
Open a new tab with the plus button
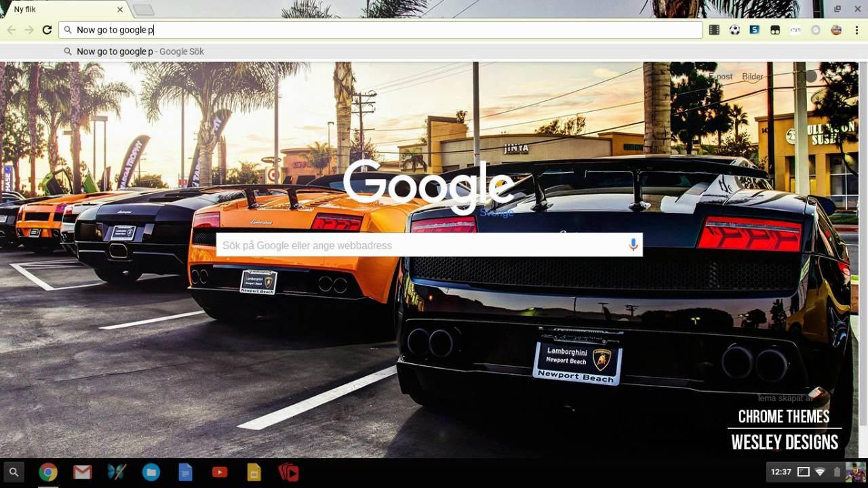(143, 9)
